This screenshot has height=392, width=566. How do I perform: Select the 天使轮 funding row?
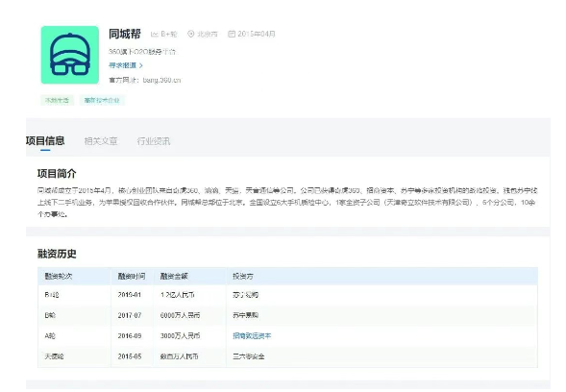[287, 356]
